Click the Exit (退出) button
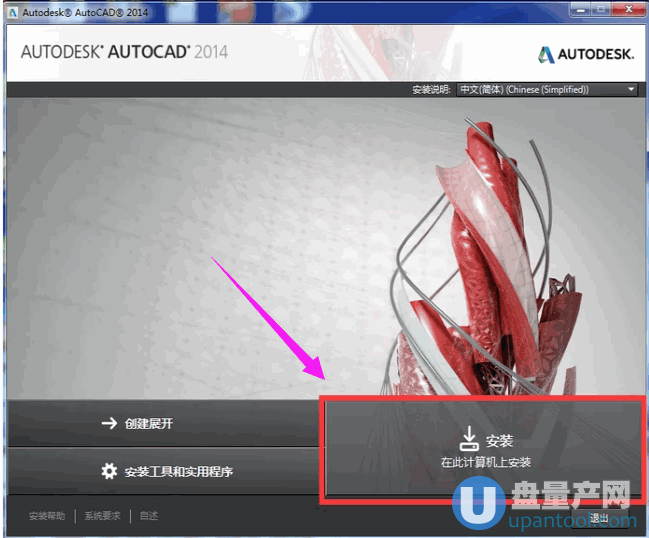 599,518
